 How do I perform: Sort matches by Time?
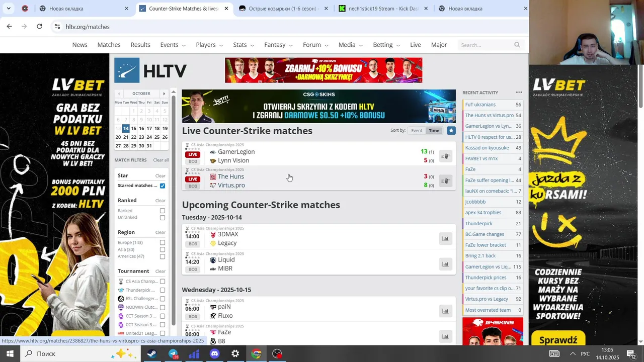[434, 131]
